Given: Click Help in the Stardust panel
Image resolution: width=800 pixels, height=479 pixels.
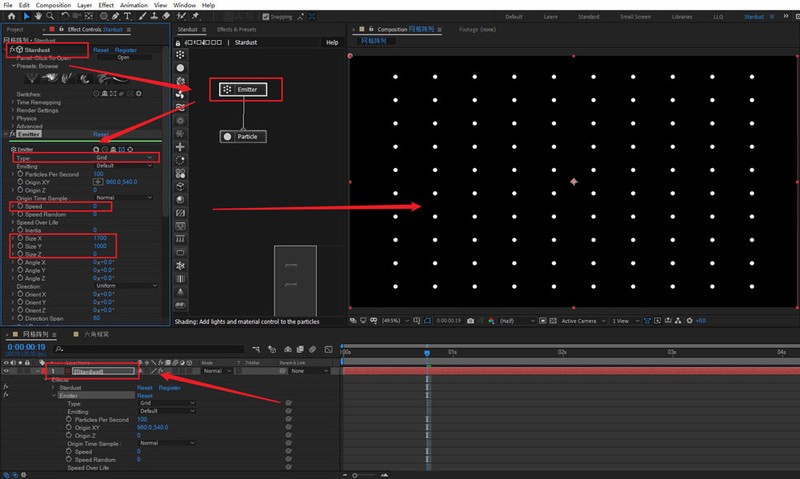Looking at the screenshot, I should point(332,42).
